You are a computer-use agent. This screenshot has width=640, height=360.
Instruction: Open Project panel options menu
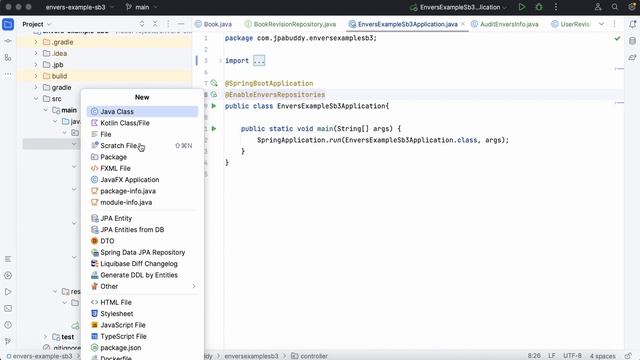pyautogui.click(x=168, y=24)
